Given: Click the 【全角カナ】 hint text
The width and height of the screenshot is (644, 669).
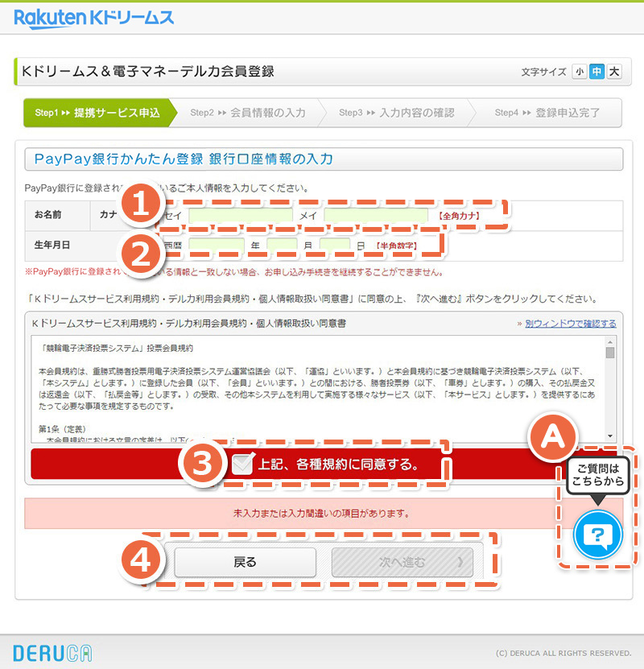Looking at the screenshot, I should pos(459,216).
